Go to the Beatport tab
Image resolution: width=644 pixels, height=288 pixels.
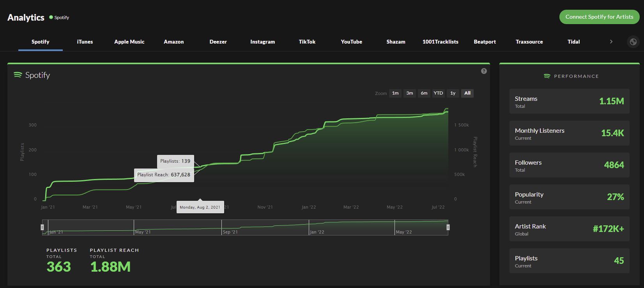click(x=485, y=42)
